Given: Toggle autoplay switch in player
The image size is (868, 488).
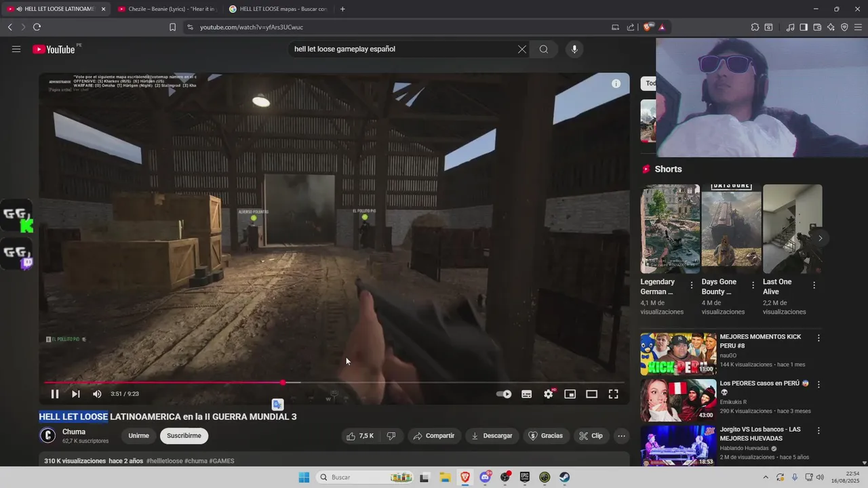Looking at the screenshot, I should [504, 394].
